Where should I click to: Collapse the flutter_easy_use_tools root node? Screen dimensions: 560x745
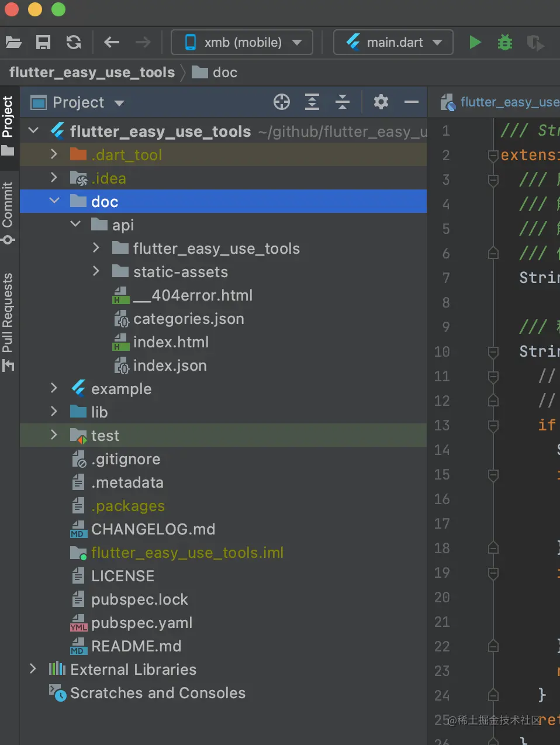pos(33,131)
